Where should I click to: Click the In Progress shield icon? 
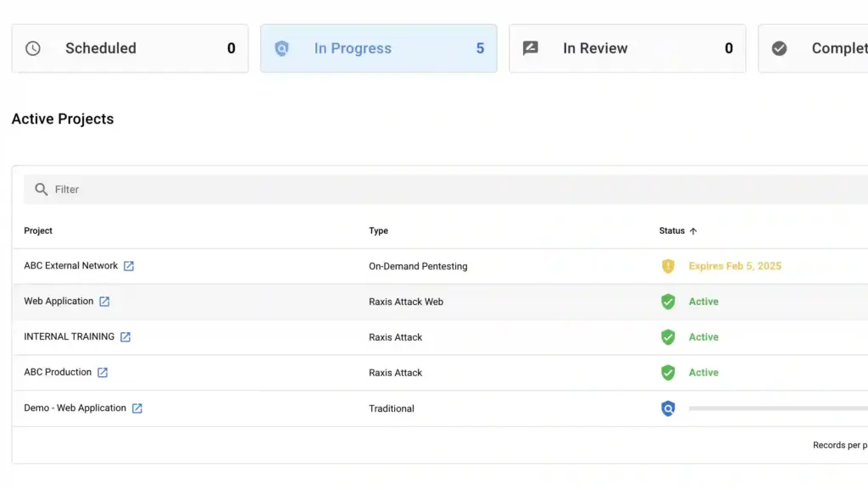tap(281, 48)
